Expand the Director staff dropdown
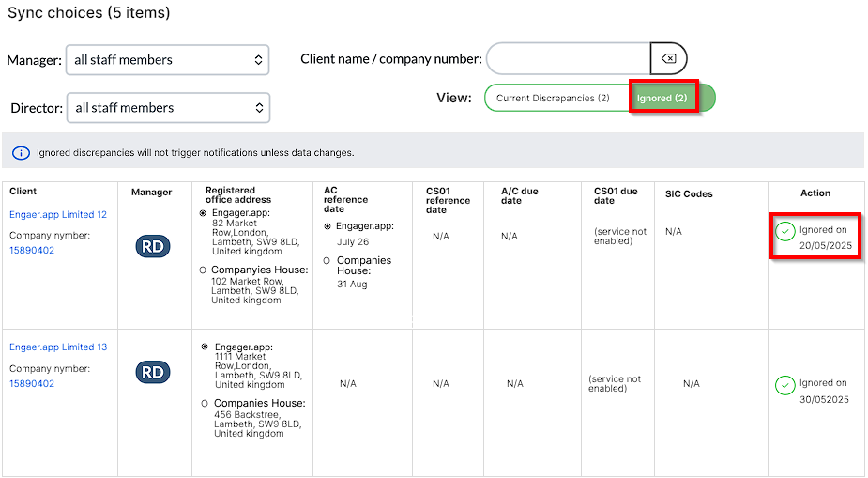Image resolution: width=868 pixels, height=478 pixels. pyautogui.click(x=168, y=108)
